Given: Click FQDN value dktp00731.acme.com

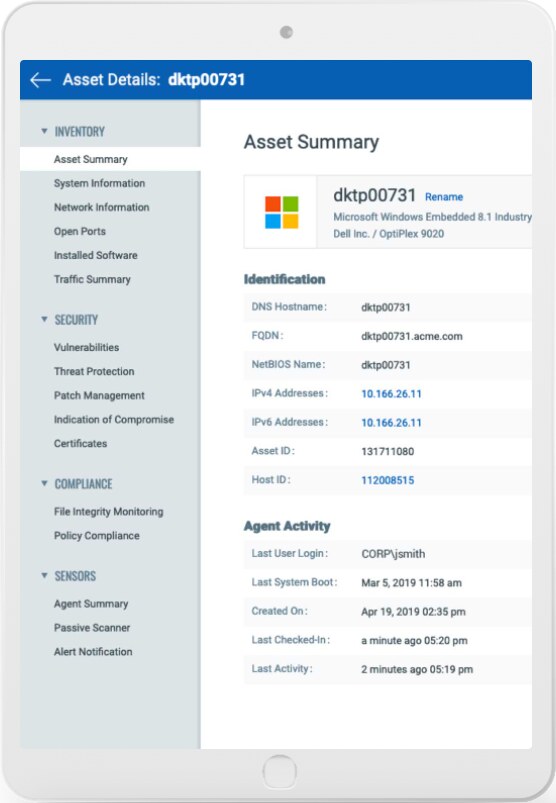Looking at the screenshot, I should coord(412,336).
